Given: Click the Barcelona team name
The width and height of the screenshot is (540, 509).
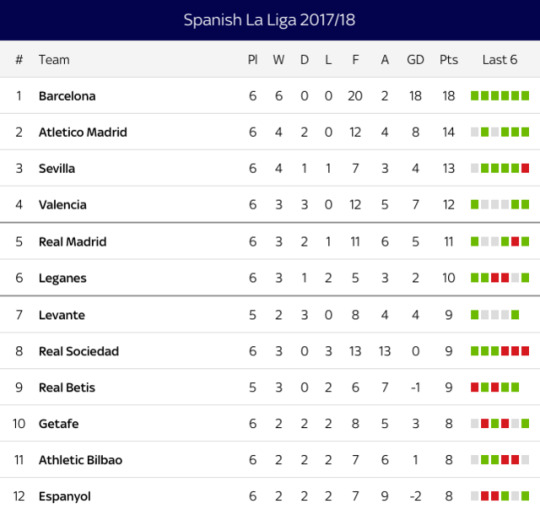Looking at the screenshot, I should (67, 96).
